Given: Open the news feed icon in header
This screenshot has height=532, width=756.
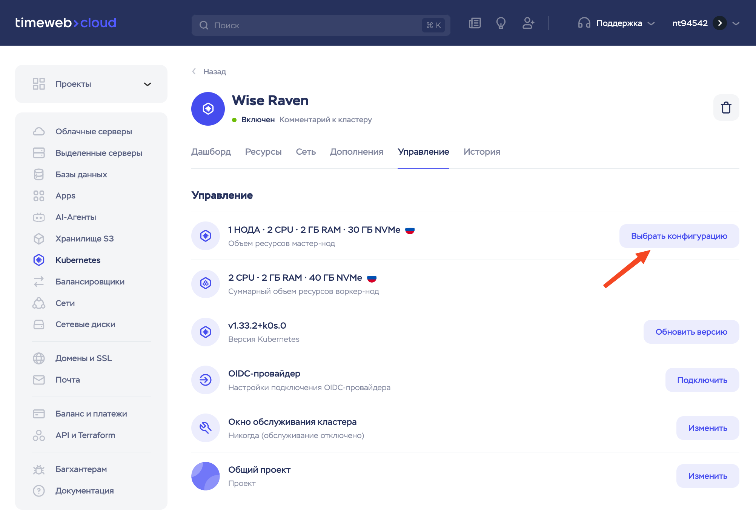Looking at the screenshot, I should (475, 23).
